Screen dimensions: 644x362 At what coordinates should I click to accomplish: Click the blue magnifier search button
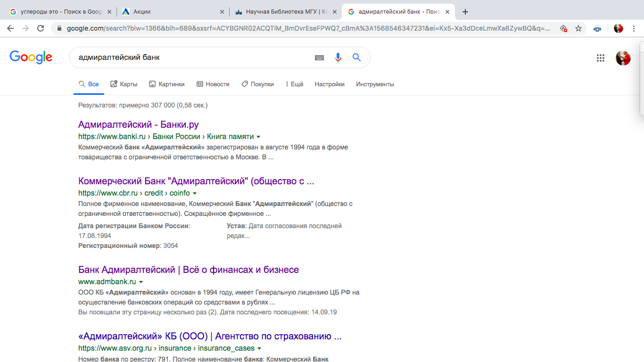pos(356,58)
